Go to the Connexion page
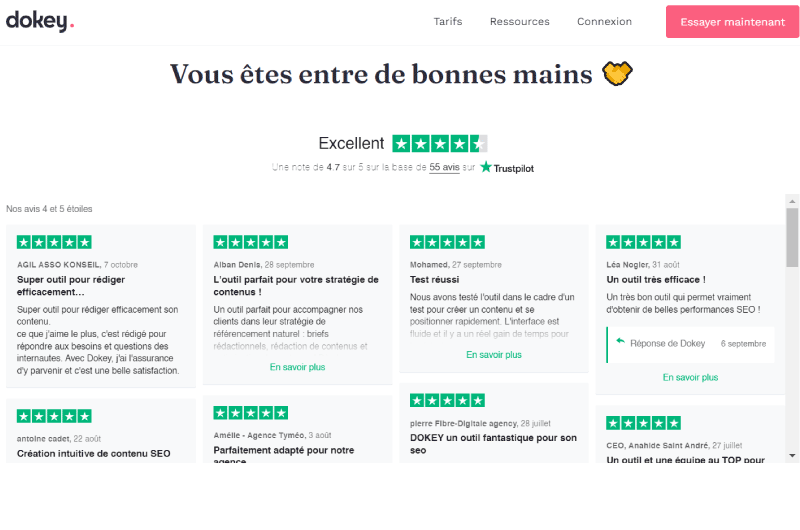 click(x=604, y=21)
